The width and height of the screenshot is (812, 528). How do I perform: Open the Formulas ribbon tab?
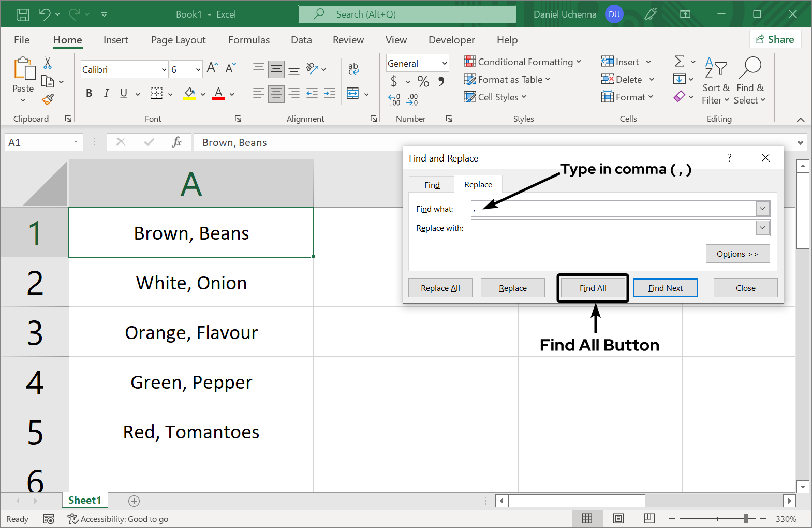tap(249, 40)
